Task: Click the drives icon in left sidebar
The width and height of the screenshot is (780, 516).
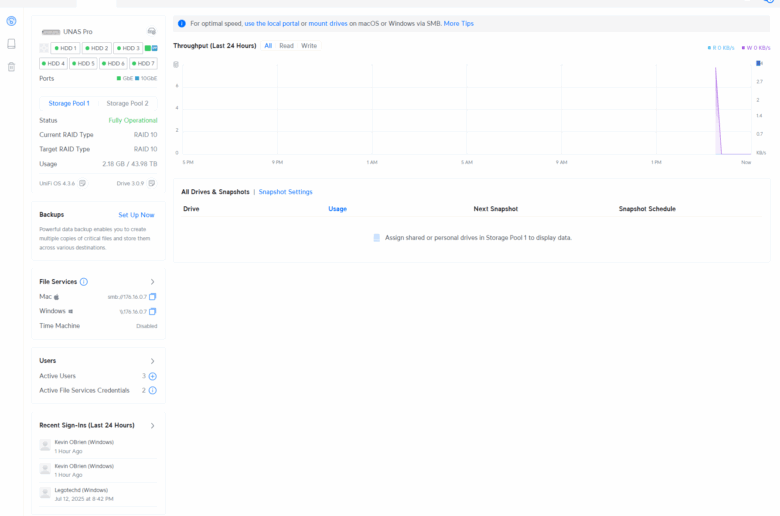Action: click(x=11, y=44)
